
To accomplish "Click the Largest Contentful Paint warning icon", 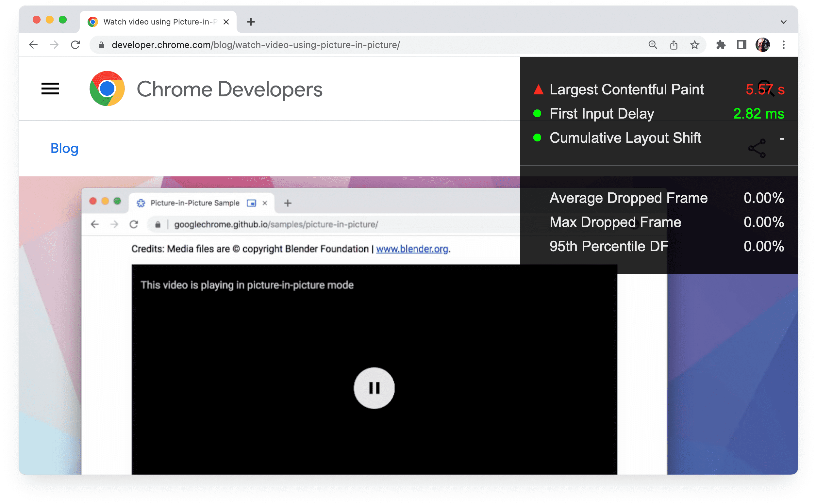I will [538, 89].
